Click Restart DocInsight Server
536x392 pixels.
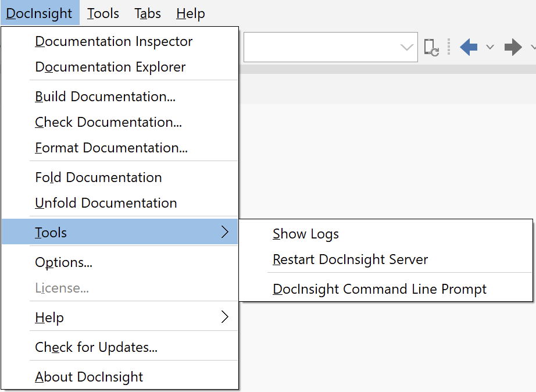coord(386,259)
